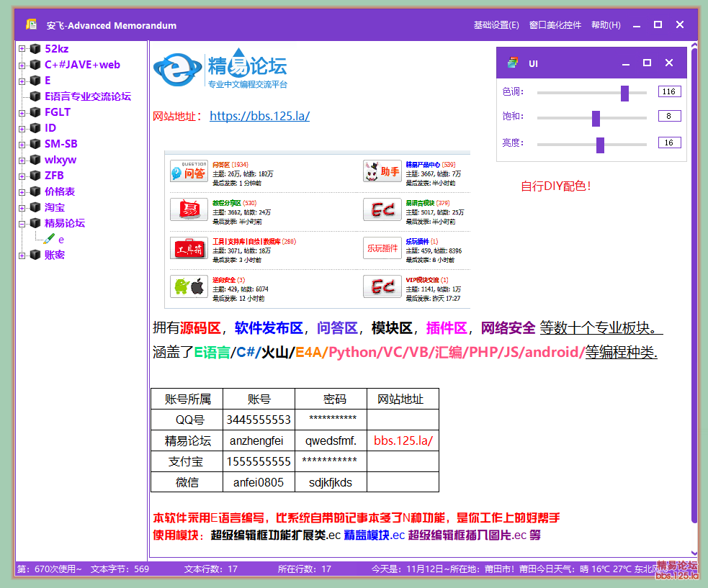Image resolution: width=708 pixels, height=588 pixels.
Task: Click the 工具箱 red toolbox icon
Action: (189, 248)
